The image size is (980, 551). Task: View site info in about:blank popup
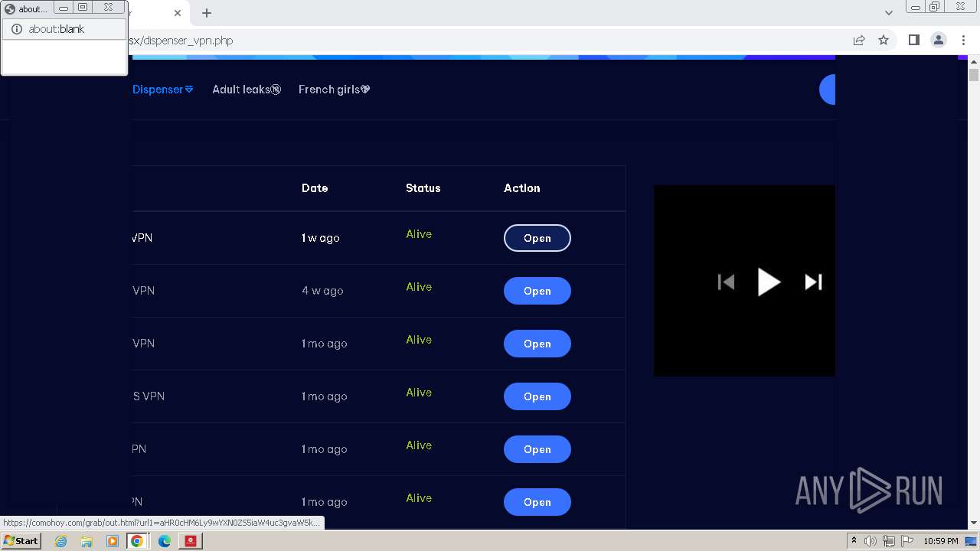pyautogui.click(x=16, y=29)
